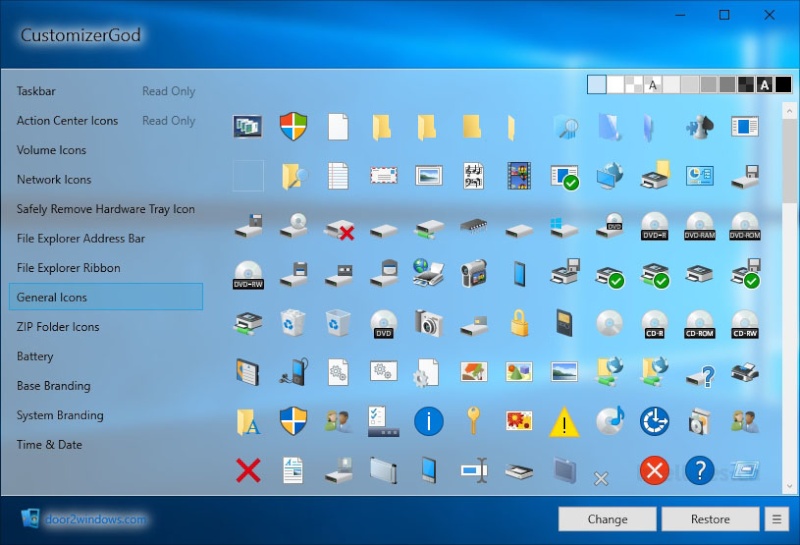Screen dimensions: 800x545
Task: Select the full recycle bin icon
Action: click(x=293, y=323)
